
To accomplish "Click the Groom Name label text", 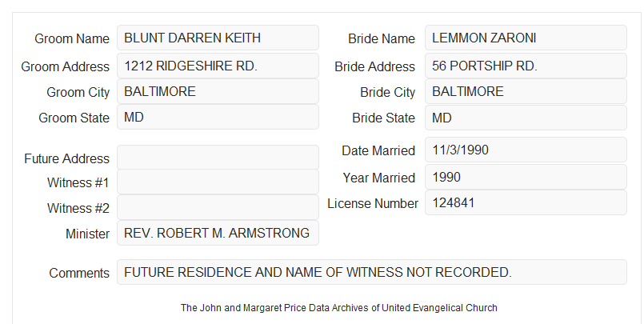I will [x=72, y=38].
